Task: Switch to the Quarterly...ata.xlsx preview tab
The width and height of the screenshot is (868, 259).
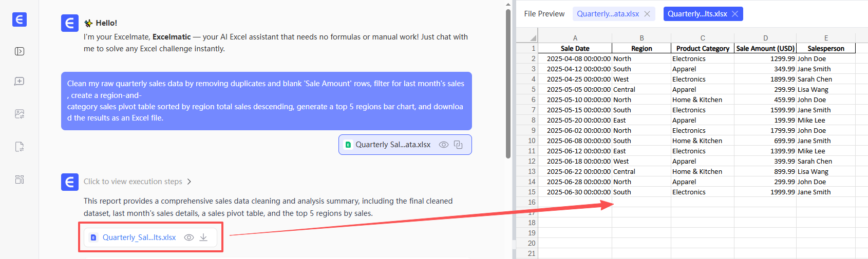Action: click(608, 14)
